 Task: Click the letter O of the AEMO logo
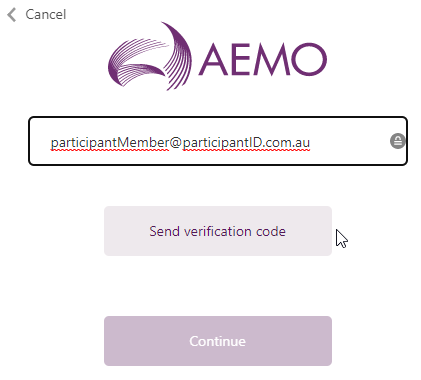(309, 60)
